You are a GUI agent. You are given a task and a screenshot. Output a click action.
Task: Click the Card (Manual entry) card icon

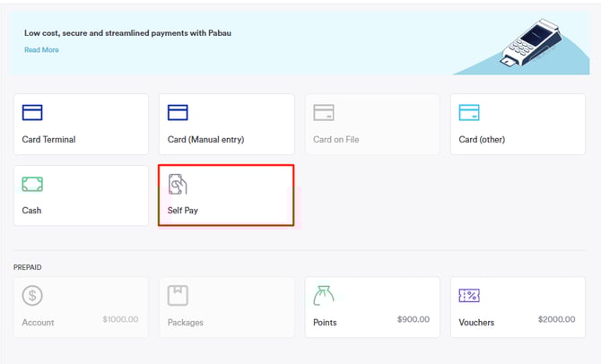click(178, 113)
